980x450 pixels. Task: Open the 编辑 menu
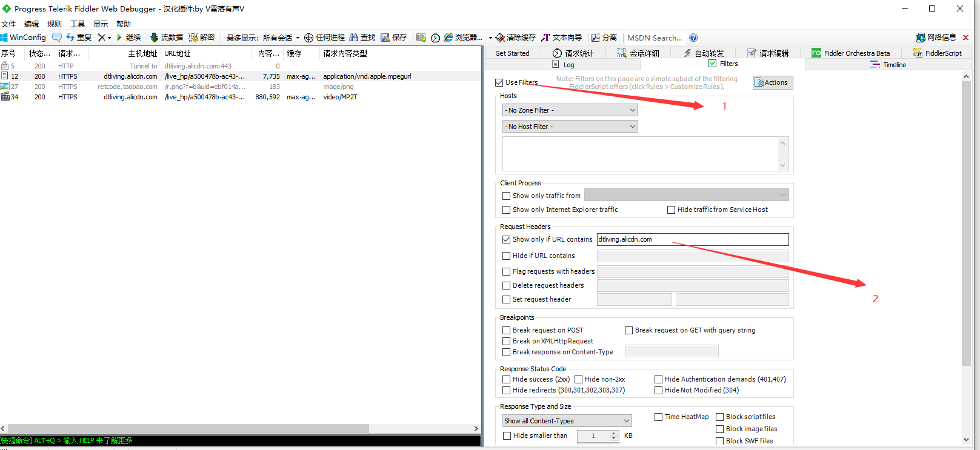click(x=32, y=24)
